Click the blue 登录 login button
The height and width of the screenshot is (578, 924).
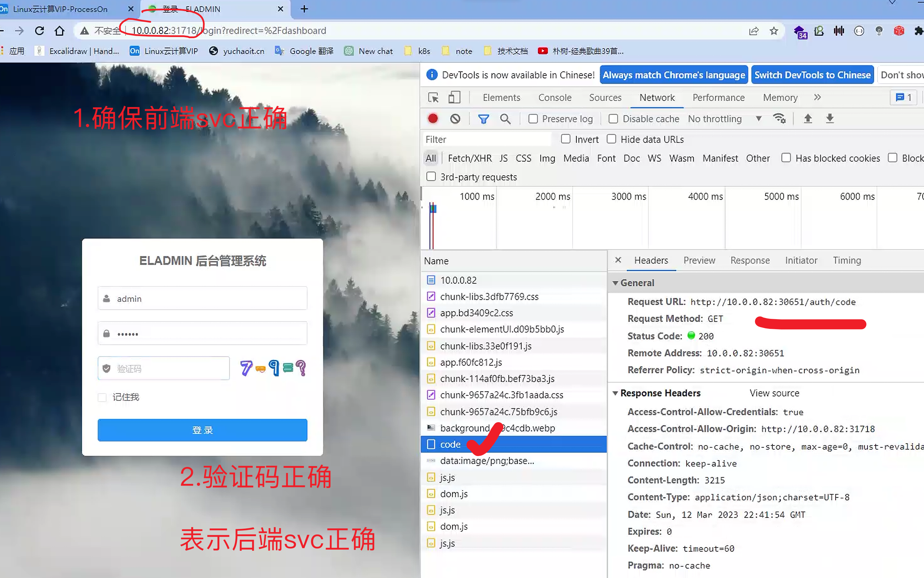pos(202,430)
